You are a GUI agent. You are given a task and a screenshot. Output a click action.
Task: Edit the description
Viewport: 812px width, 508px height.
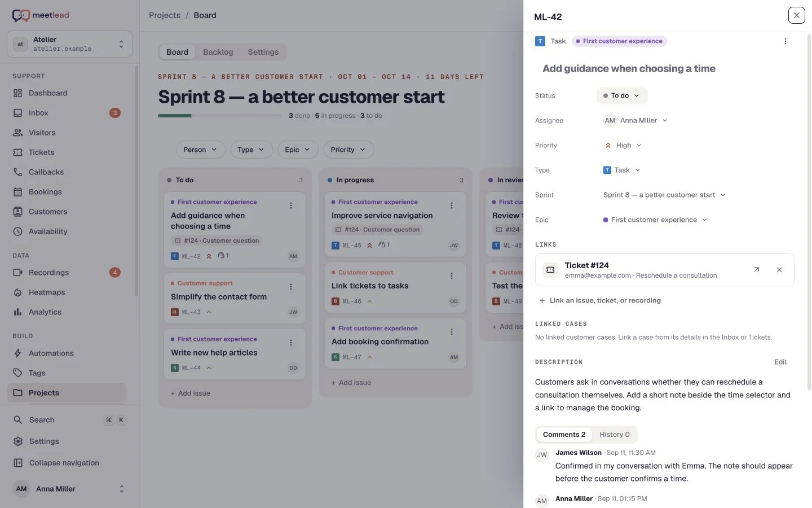780,362
